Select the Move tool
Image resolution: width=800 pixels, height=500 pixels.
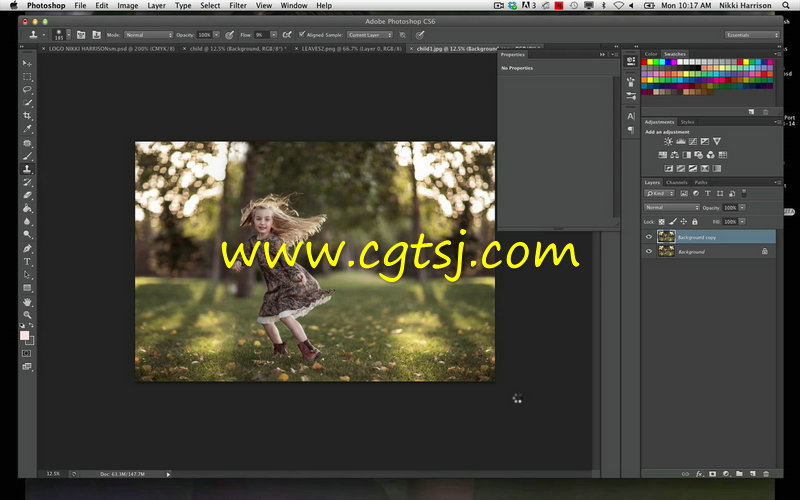click(27, 63)
